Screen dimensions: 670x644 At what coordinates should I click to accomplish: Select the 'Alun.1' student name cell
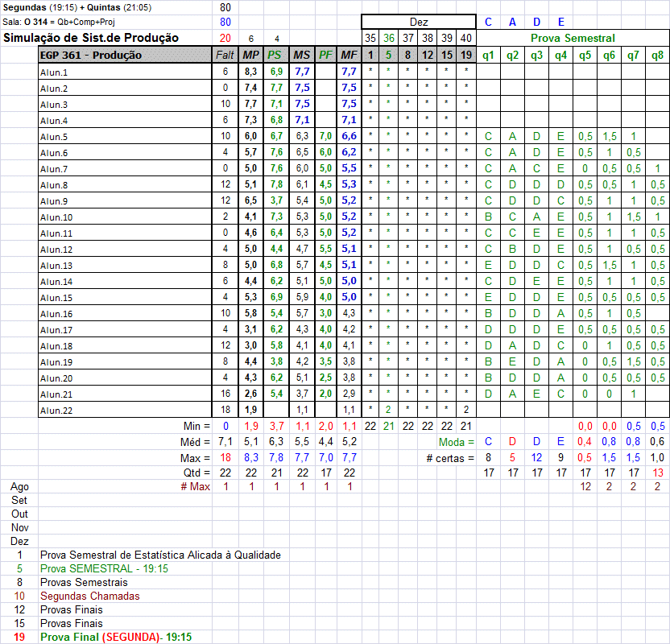pyautogui.click(x=55, y=72)
